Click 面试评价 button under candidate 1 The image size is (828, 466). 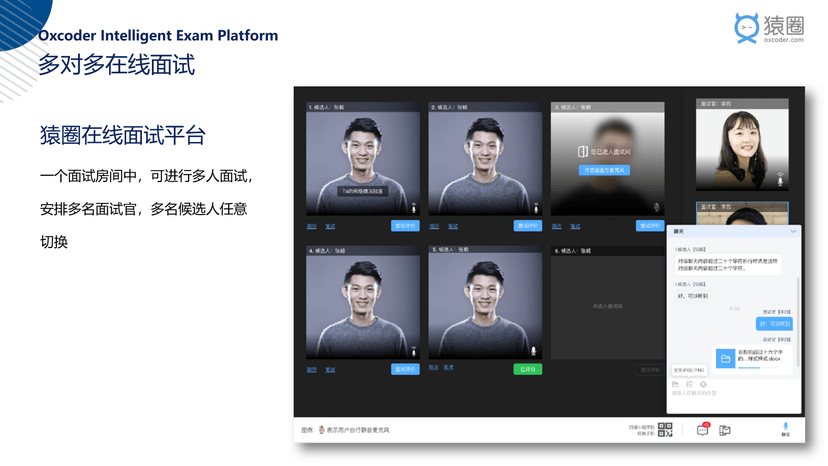[405, 226]
